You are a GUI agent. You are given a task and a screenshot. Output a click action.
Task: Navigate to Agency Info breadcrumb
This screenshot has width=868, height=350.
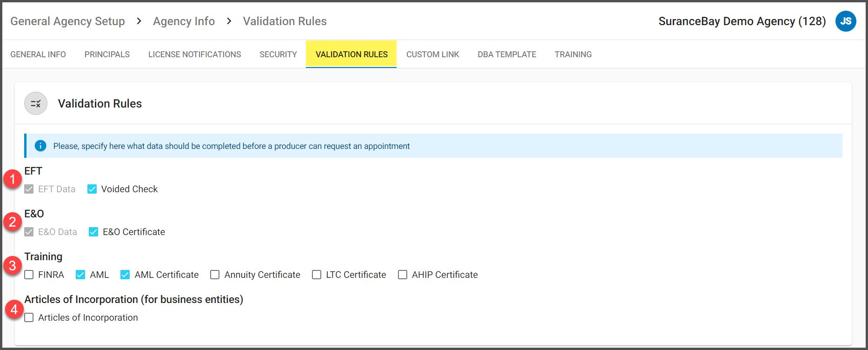pyautogui.click(x=184, y=21)
